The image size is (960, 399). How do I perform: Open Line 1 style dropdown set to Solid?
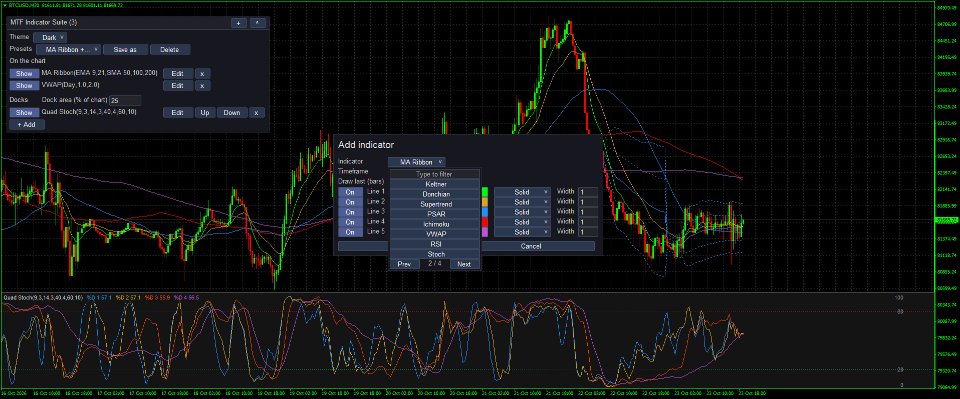[522, 192]
